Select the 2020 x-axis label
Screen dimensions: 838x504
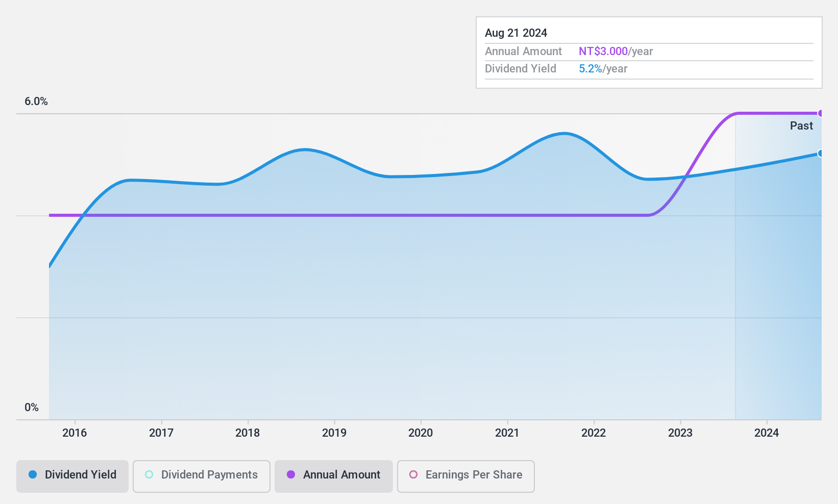[x=421, y=433]
